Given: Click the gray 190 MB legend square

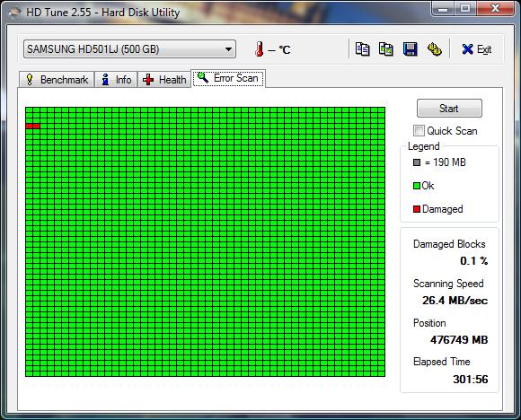Looking at the screenshot, I should (417, 162).
